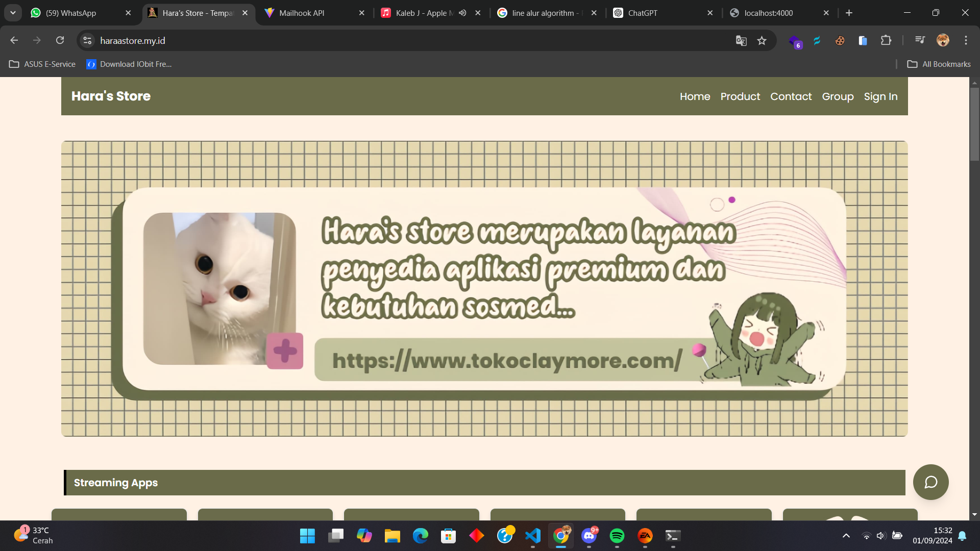This screenshot has height=551, width=980.
Task: Switch to the line alur algorithm tab
Action: click(548, 13)
